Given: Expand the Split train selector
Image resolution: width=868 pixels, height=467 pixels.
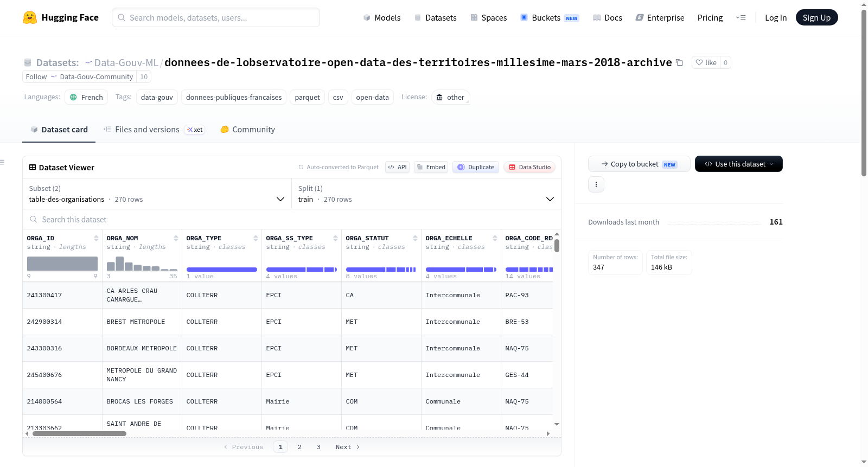Looking at the screenshot, I should (426, 194).
